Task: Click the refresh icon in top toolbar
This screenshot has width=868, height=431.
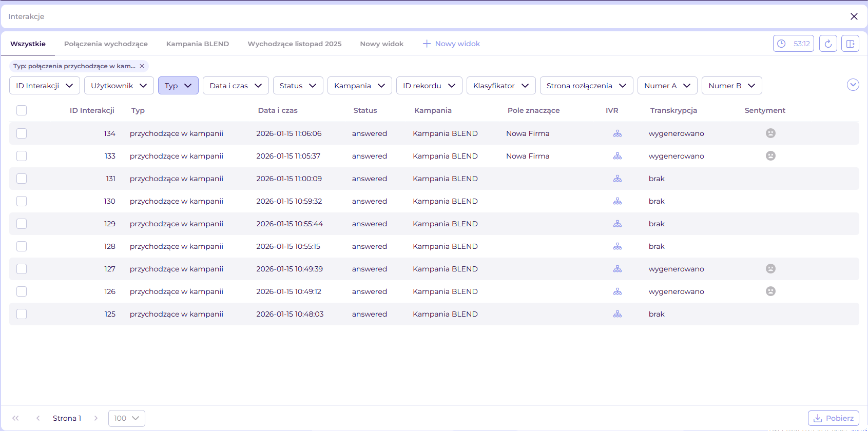Action: point(828,44)
